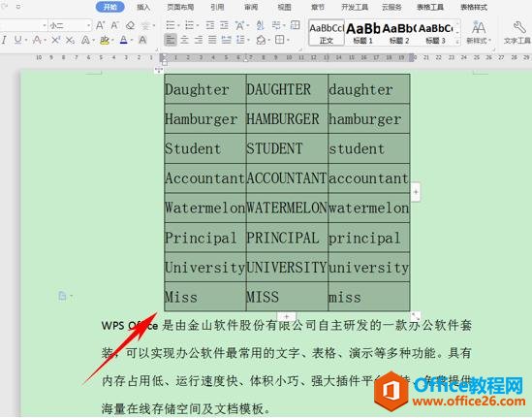532x418 pixels.
Task: Open the font size dropdown arrow
Action: [x=89, y=25]
